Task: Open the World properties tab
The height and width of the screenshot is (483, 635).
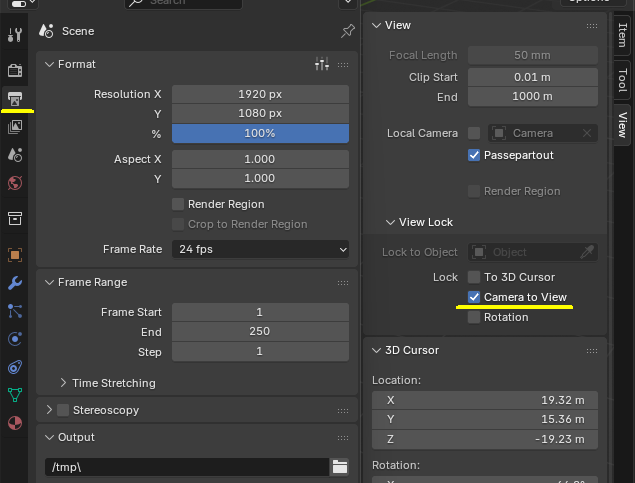Action: (x=15, y=183)
